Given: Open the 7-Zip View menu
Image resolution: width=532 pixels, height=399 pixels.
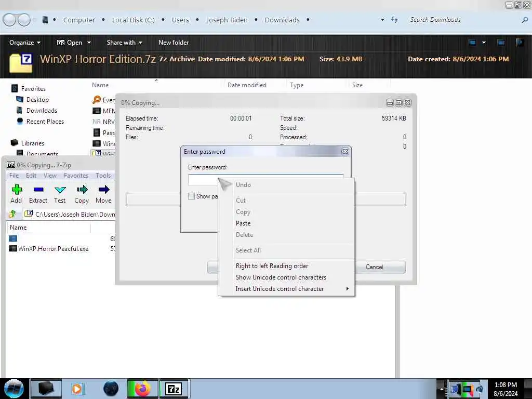Looking at the screenshot, I should (50, 176).
